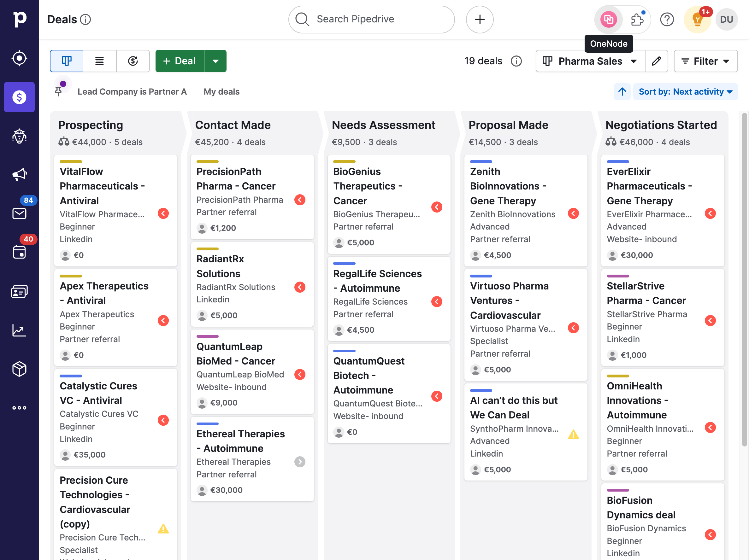
Task: Edit pipeline with pencil icon
Action: point(656,61)
